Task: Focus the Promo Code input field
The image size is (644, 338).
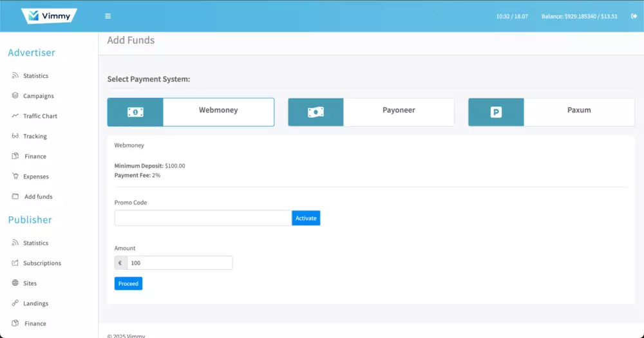Action: 203,218
